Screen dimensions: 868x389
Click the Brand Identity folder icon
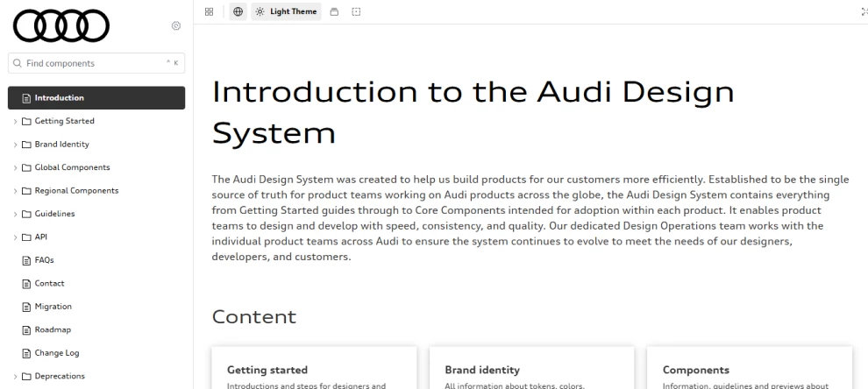[26, 145]
